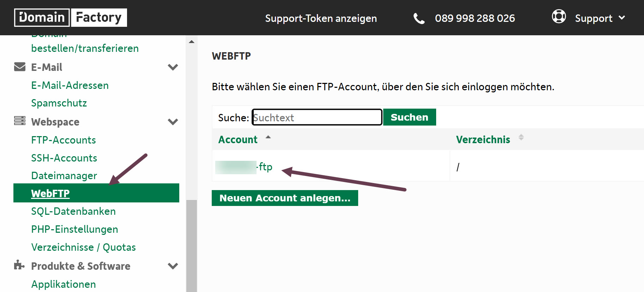Image resolution: width=644 pixels, height=292 pixels.
Task: Click Neuen Account anlegen button
Action: pyautogui.click(x=285, y=198)
